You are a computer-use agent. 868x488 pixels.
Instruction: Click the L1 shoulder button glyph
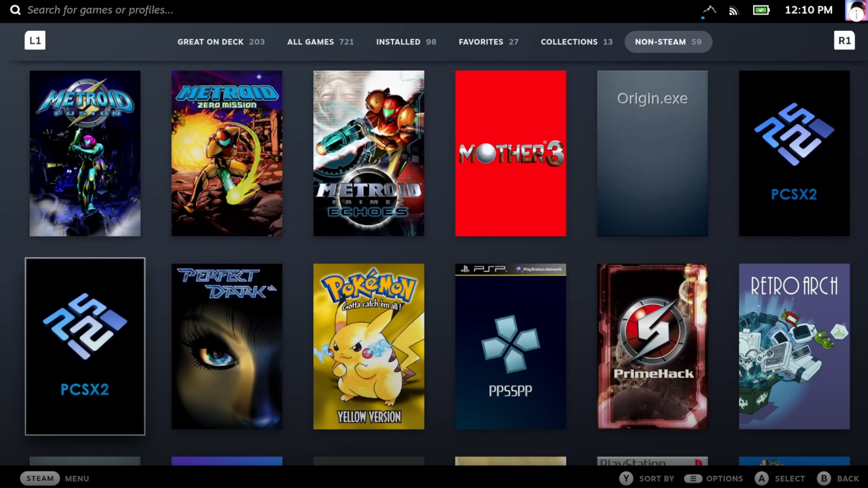35,40
